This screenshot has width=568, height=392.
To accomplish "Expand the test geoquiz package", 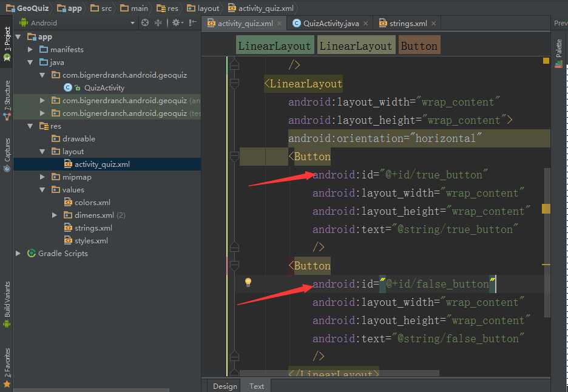I will pyautogui.click(x=42, y=113).
